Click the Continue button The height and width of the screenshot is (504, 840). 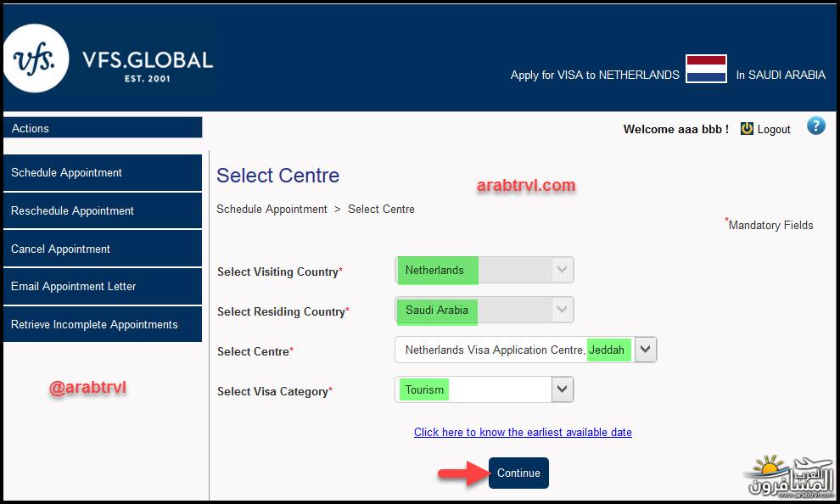(518, 473)
